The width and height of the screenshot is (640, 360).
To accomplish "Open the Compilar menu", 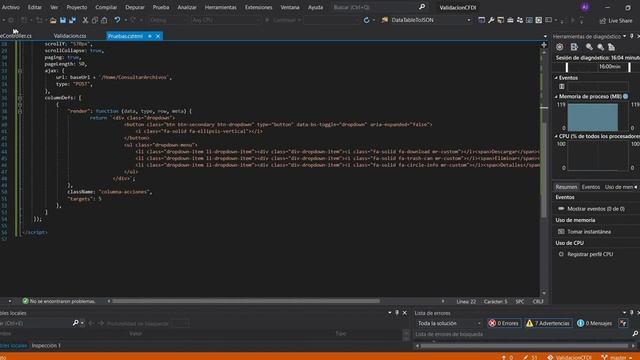I will [106, 7].
